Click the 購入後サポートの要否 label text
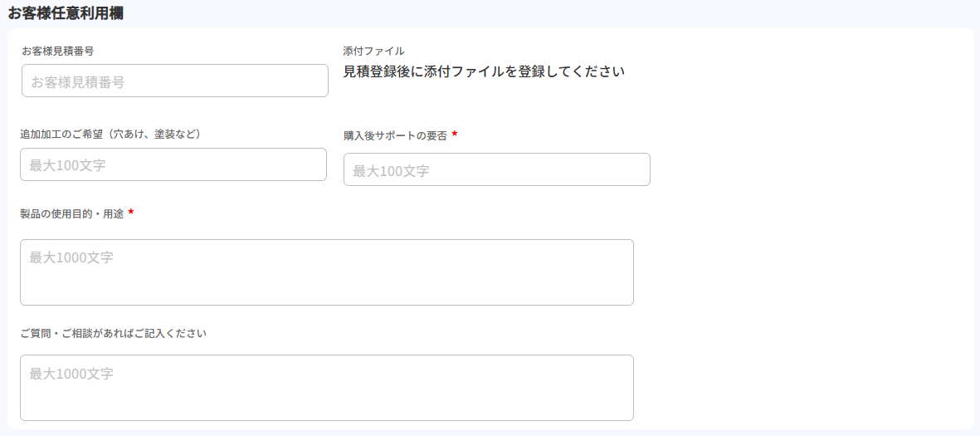This screenshot has height=436, width=980. click(x=395, y=135)
